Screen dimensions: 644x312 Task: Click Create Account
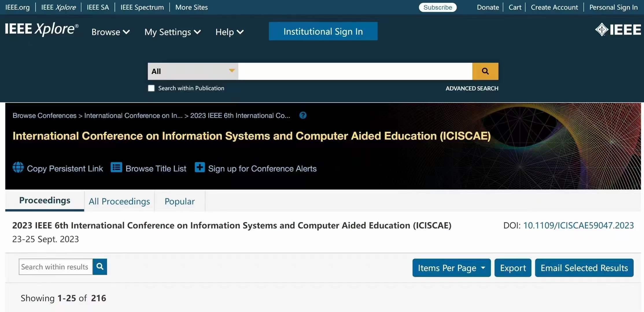pos(554,7)
